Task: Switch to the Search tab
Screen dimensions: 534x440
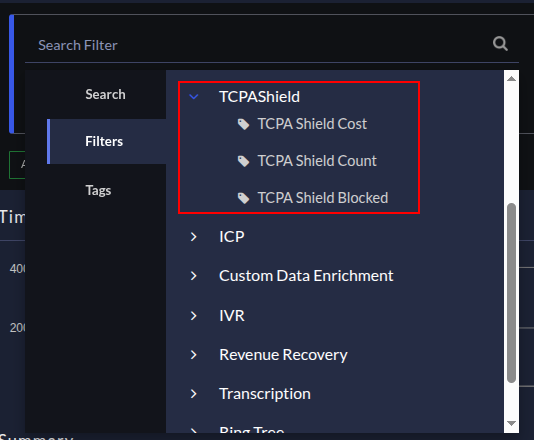Action: tap(105, 94)
